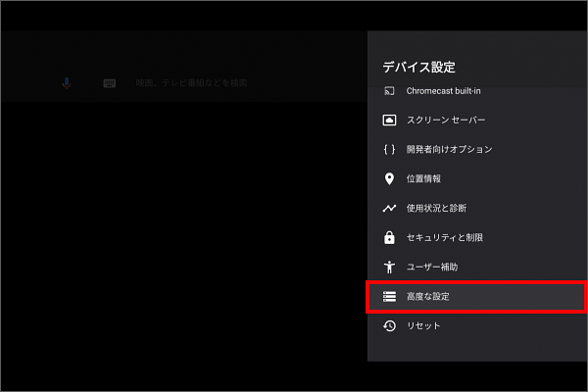The height and width of the screenshot is (392, 588).
Task: Click the voice search microphone icon
Action: pyautogui.click(x=67, y=83)
